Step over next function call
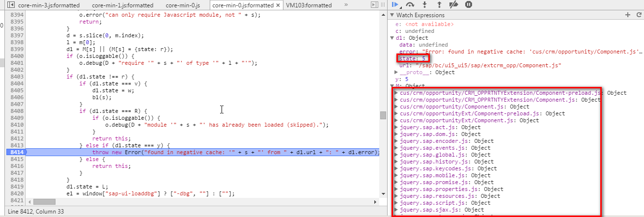644x217 pixels. click(x=410, y=4)
